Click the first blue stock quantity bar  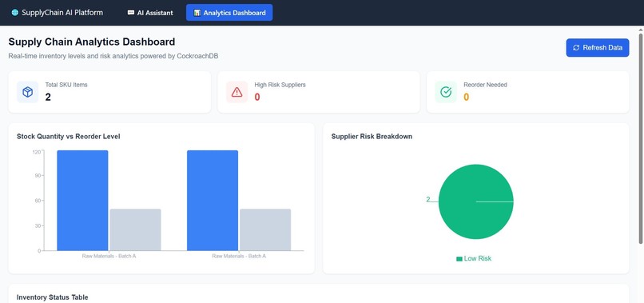click(x=82, y=201)
